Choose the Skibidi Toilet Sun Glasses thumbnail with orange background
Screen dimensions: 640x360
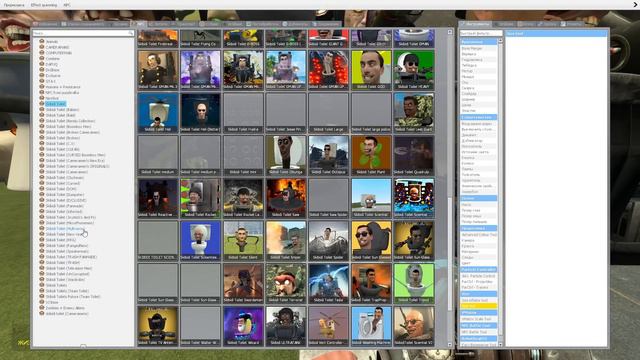[371, 241]
